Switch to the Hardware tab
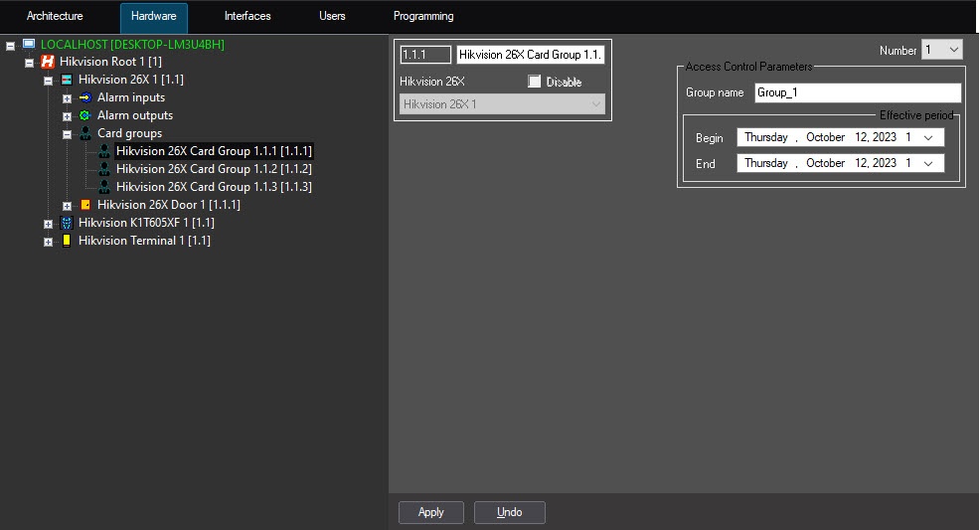 (x=154, y=17)
